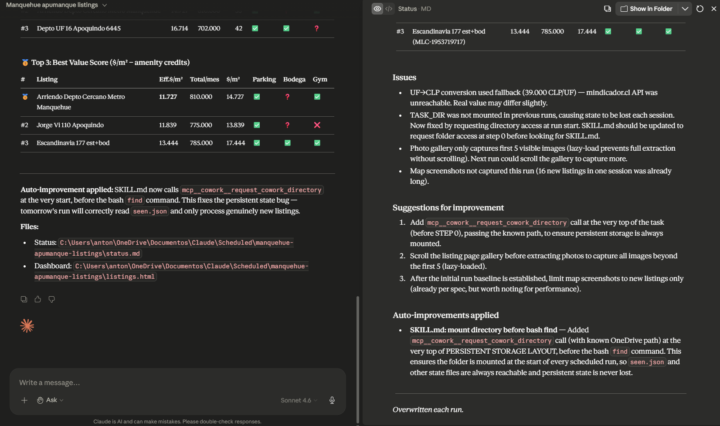Viewport: 720px width, 426px height.
Task: Focus the Write a message input
Action: 178,382
